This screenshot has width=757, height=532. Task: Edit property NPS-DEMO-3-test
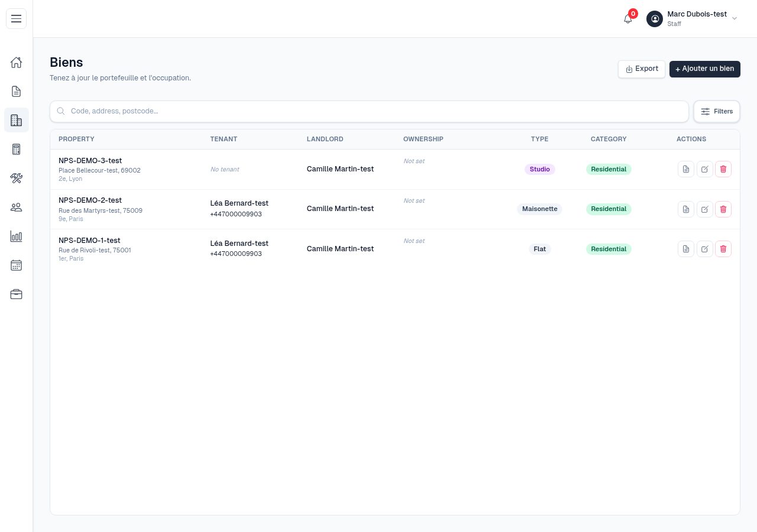tap(704, 169)
